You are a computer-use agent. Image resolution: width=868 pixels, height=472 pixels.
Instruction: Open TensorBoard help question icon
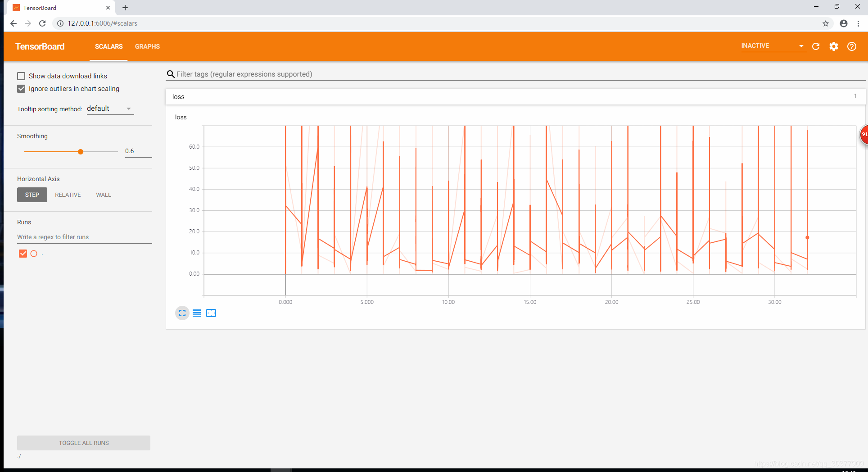[x=852, y=46]
